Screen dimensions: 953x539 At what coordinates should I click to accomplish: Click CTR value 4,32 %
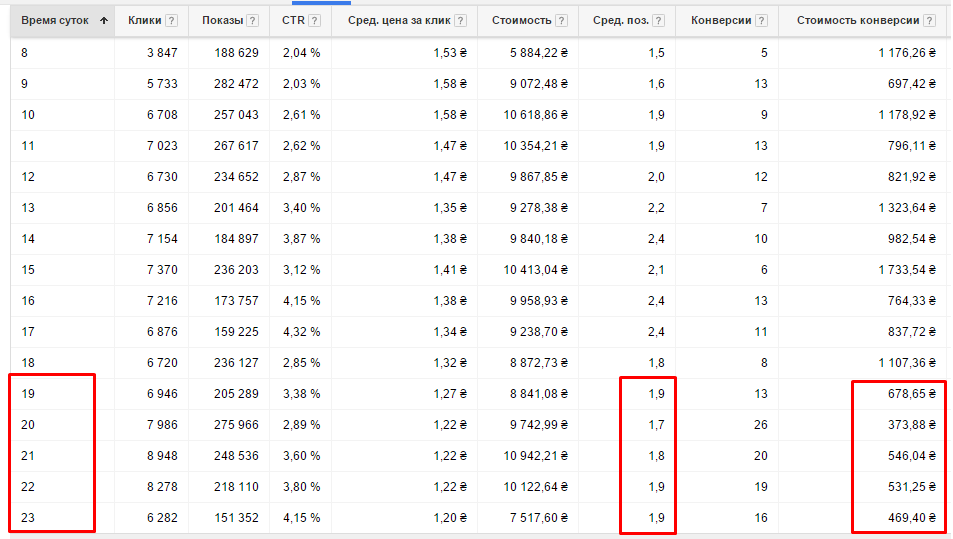[x=301, y=332]
